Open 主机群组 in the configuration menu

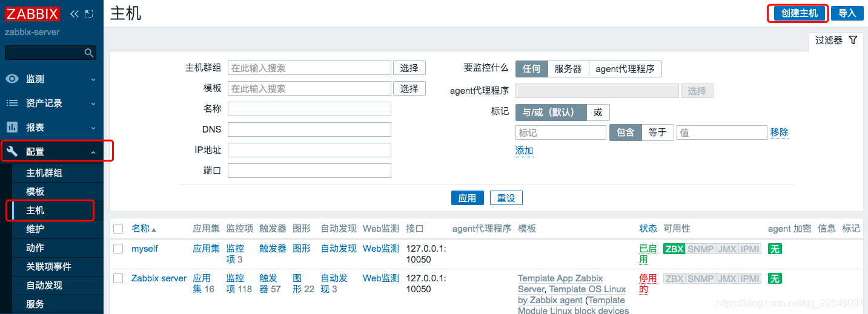coord(58,172)
